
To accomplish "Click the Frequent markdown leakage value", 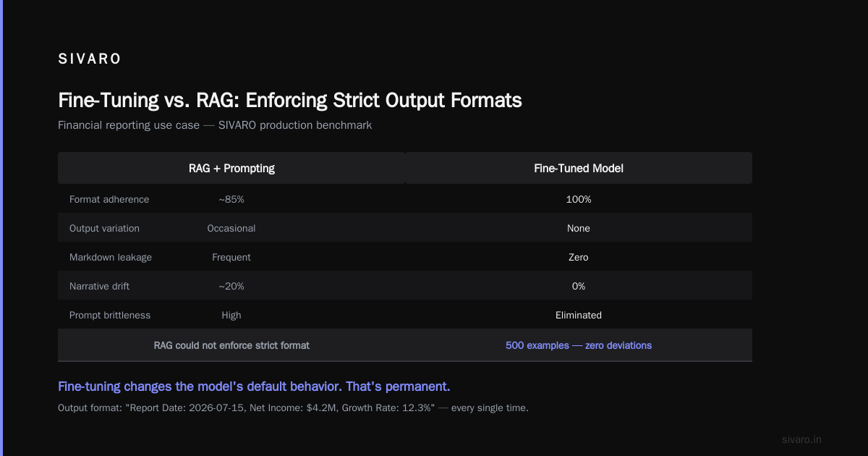I will (x=231, y=257).
